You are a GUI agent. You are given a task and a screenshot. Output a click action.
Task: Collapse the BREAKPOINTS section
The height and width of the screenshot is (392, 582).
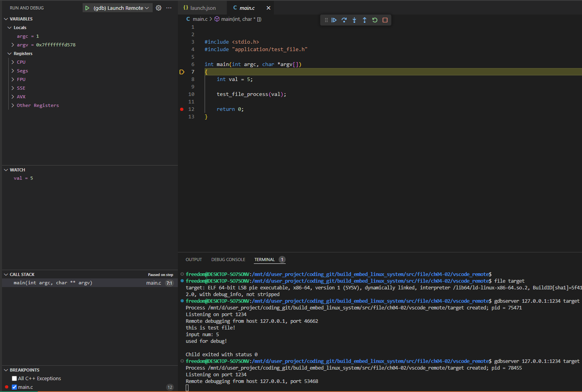click(6, 370)
